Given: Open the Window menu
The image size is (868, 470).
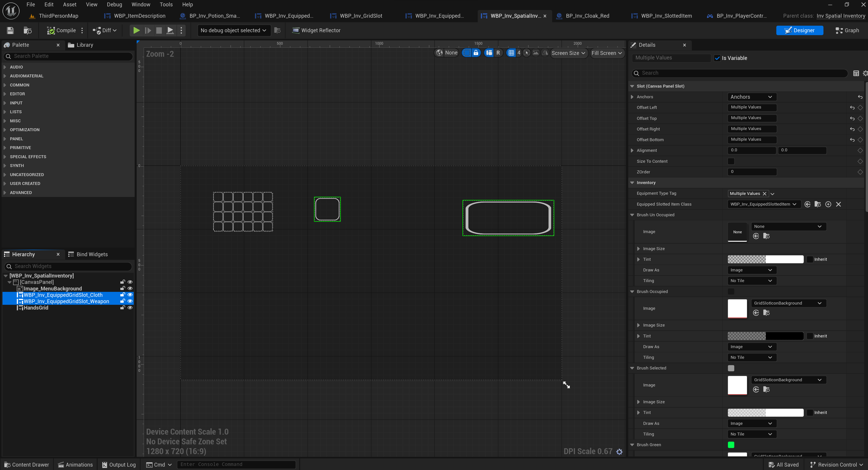Looking at the screenshot, I should [141, 4].
